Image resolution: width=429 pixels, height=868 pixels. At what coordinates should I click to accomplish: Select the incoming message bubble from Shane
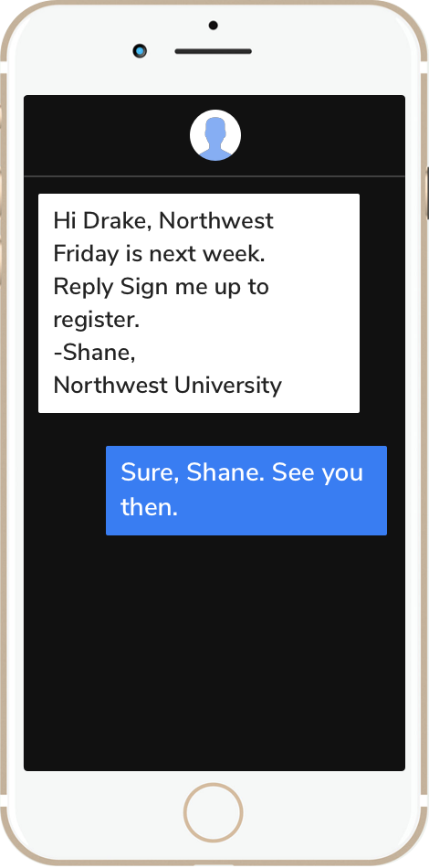pos(199,303)
